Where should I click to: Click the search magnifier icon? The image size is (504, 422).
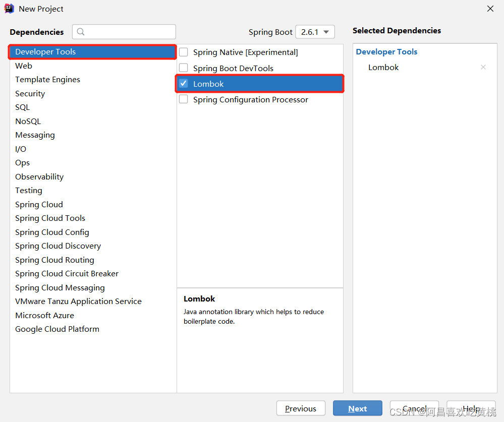click(x=81, y=32)
